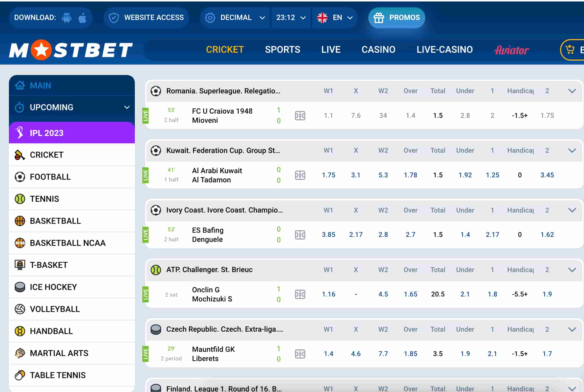Collapse the ATP Challenger St. Brieuc chevron
Viewport: 584px width, 392px height.
click(x=572, y=270)
